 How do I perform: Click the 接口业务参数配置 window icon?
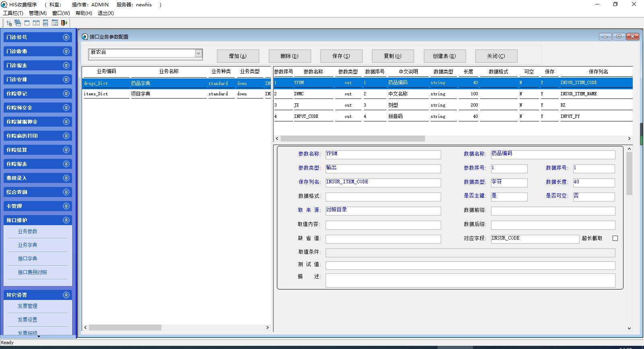coord(85,37)
